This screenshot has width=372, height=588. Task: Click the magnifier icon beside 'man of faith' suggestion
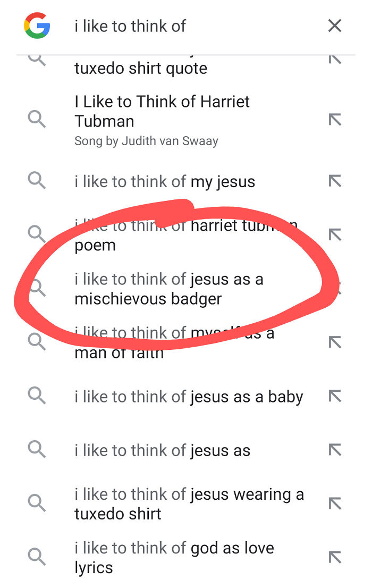coord(37,342)
